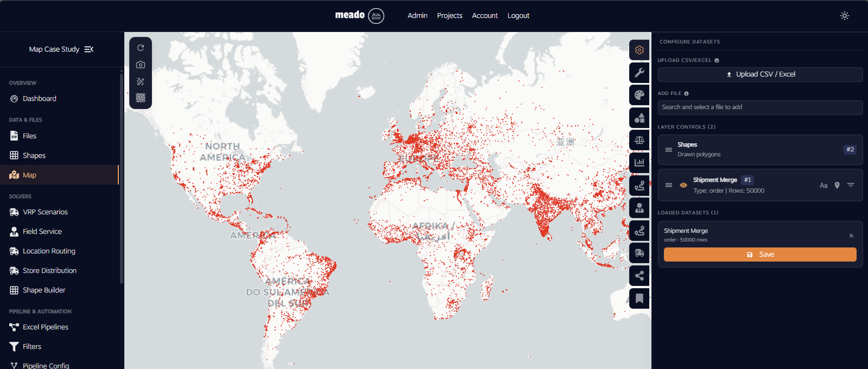Toggle labels (Aa) for Shipment Merge layer
This screenshot has height=369, width=868.
pos(823,186)
